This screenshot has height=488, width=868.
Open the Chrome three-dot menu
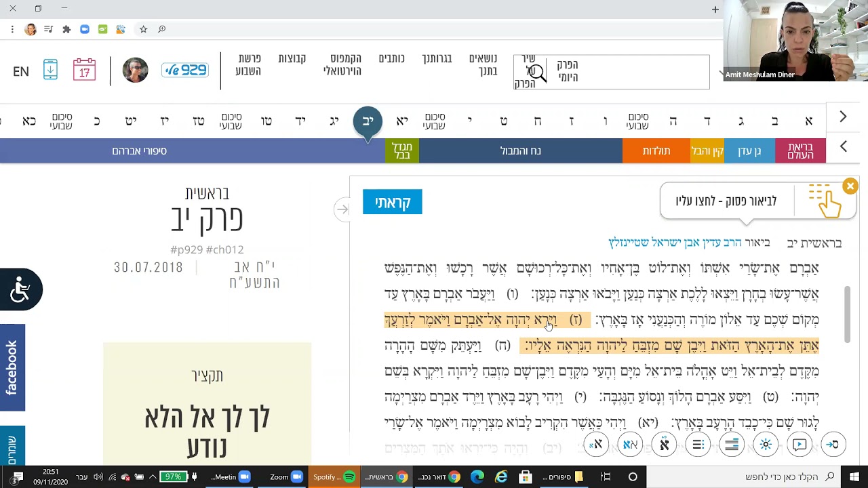coord(12,29)
